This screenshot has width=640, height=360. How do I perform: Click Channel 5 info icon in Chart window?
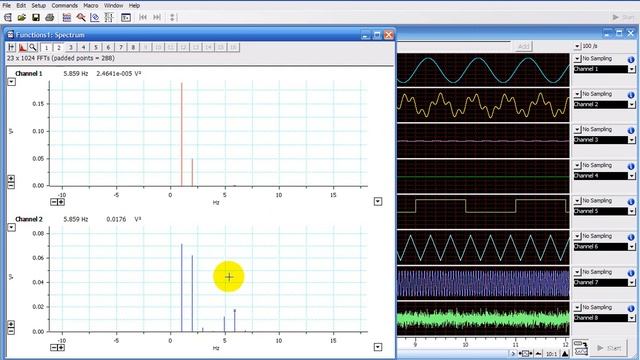(x=631, y=201)
